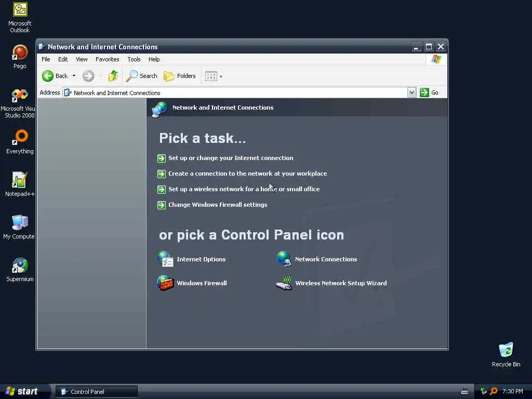Maximize the Network and Internet Connections window

coord(429,47)
